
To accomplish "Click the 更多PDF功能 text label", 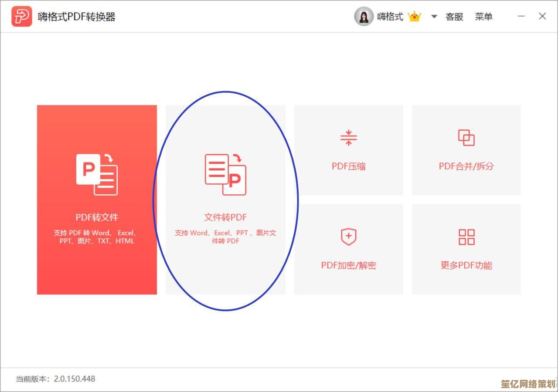I will (x=466, y=265).
